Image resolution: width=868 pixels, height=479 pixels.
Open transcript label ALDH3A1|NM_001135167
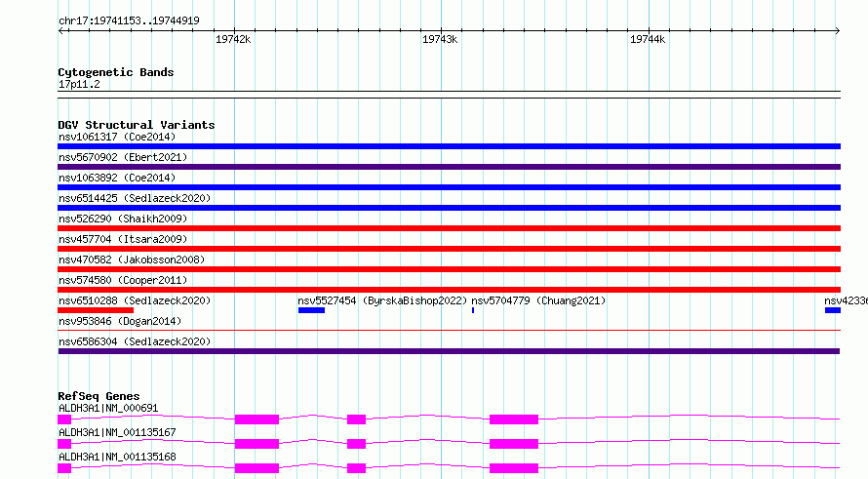coord(117,432)
